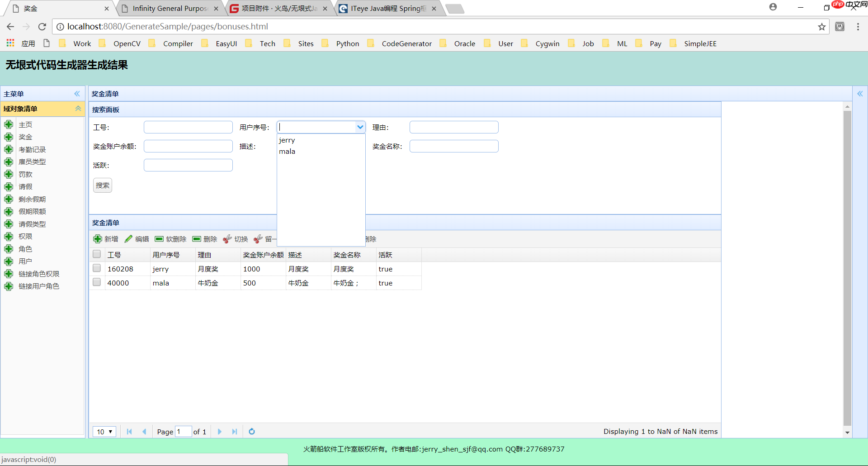
Task: Click the 搜索 search button
Action: [x=103, y=185]
